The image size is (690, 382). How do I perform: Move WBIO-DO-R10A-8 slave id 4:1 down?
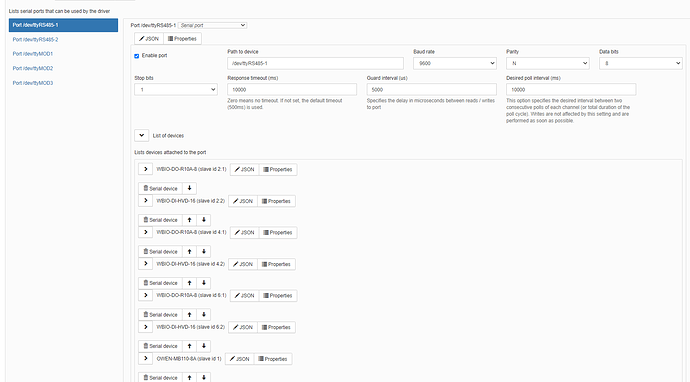pos(203,252)
